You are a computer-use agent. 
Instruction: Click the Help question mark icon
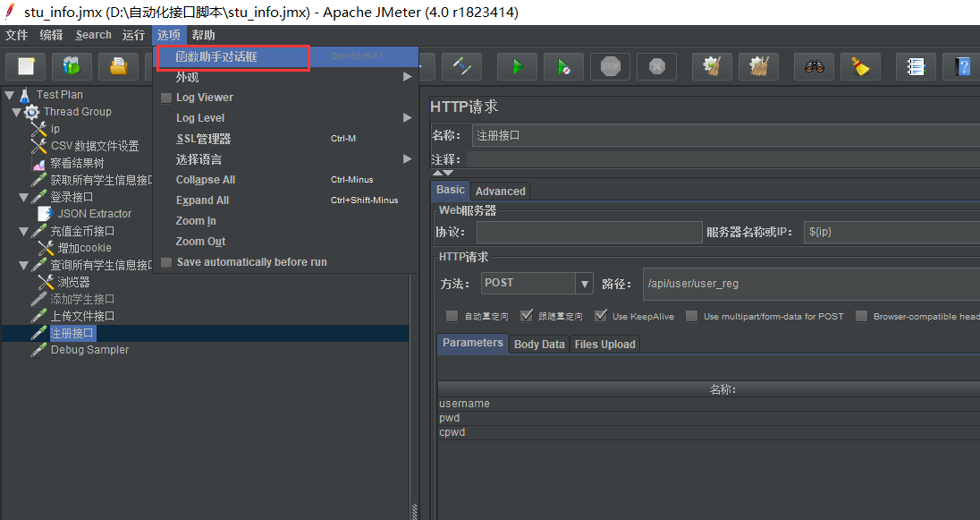961,66
